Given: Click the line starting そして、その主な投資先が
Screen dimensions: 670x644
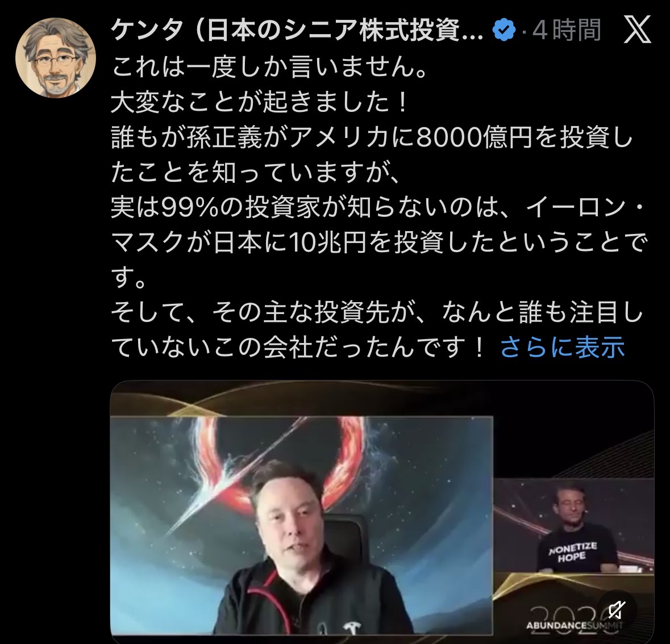Looking at the screenshot, I should click(x=377, y=312).
